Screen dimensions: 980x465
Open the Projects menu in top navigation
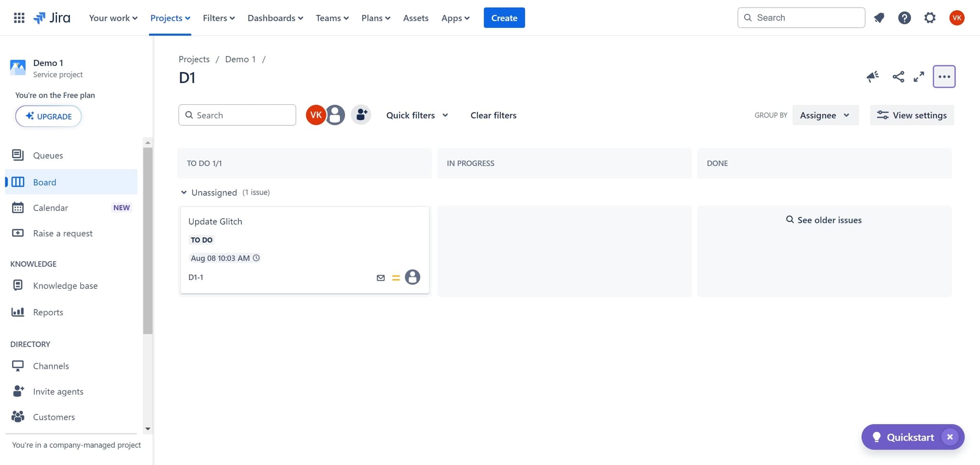click(170, 18)
